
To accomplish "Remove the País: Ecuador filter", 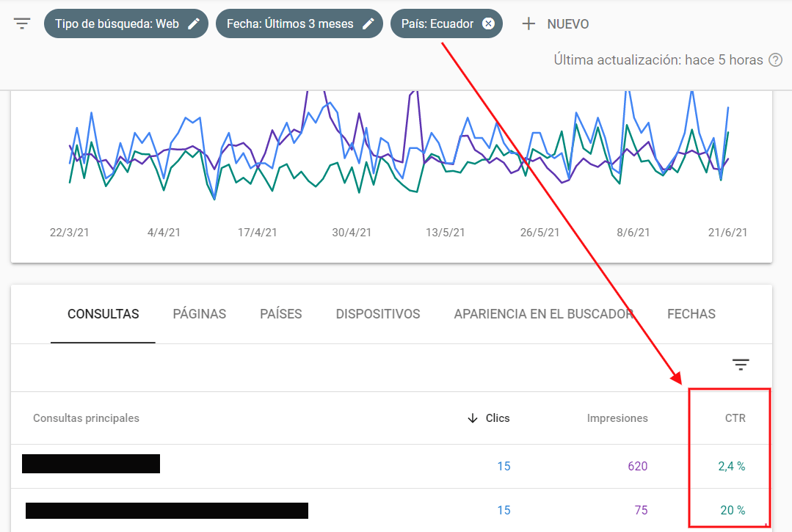I will click(488, 23).
